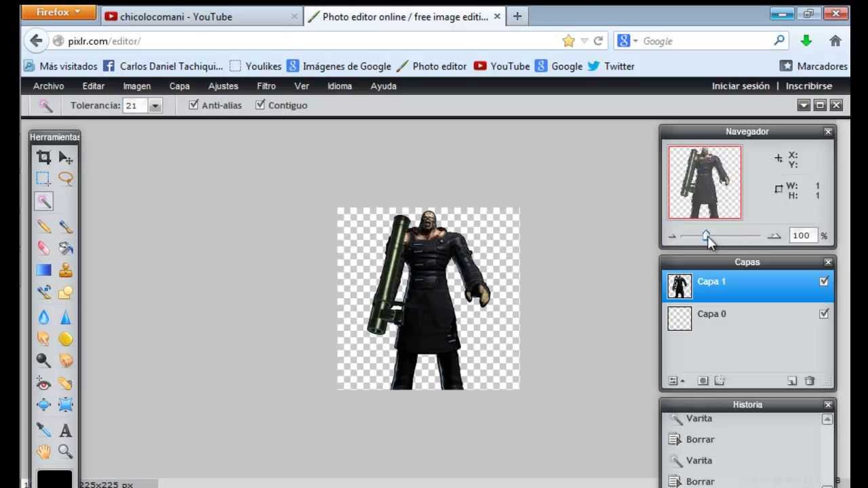Add a layer mask in Capas
This screenshot has width=868, height=488.
(703, 381)
